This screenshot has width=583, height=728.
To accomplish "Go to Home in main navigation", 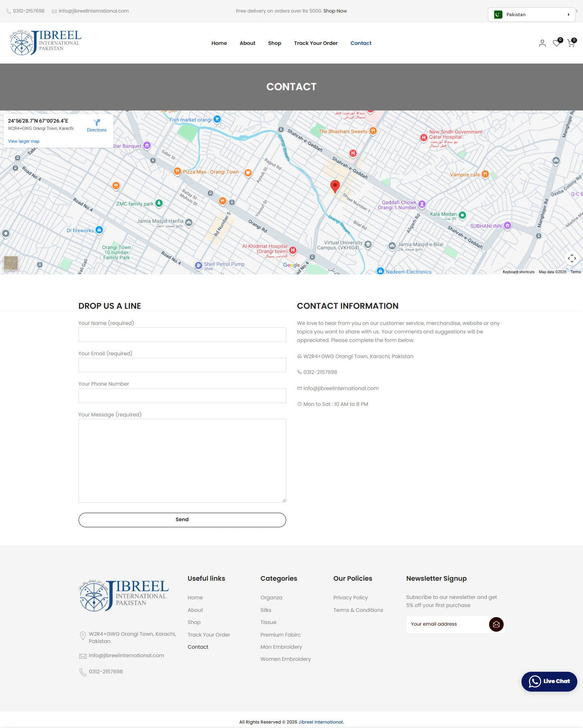I will [x=219, y=43].
